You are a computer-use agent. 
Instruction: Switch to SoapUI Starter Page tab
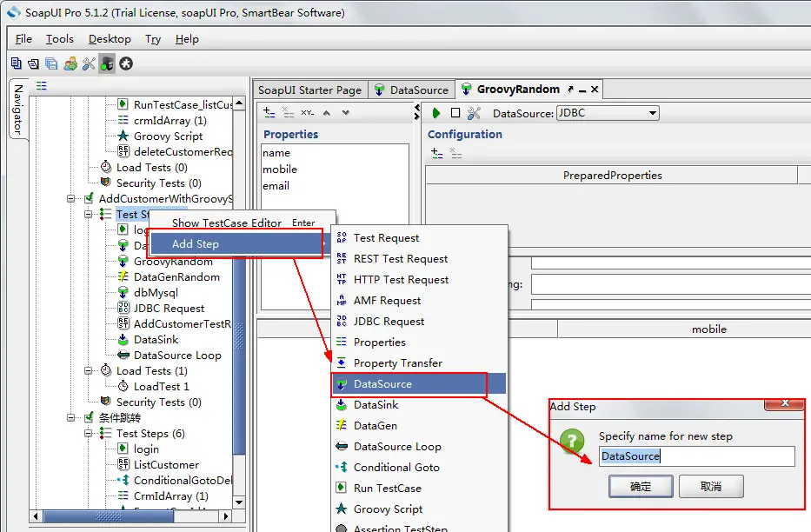click(309, 90)
